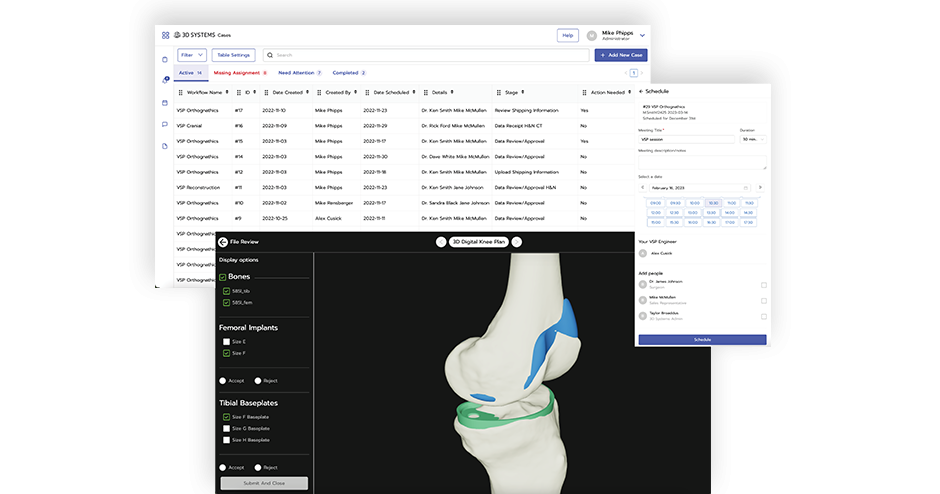Go to previous date in Schedule
Image resolution: width=940 pixels, height=494 pixels.
[x=643, y=188]
